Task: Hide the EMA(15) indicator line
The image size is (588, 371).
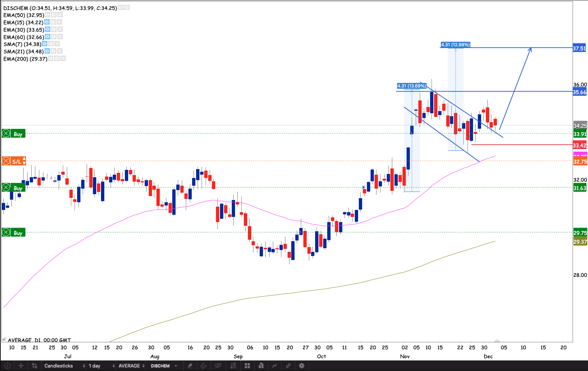Action: coord(47,22)
